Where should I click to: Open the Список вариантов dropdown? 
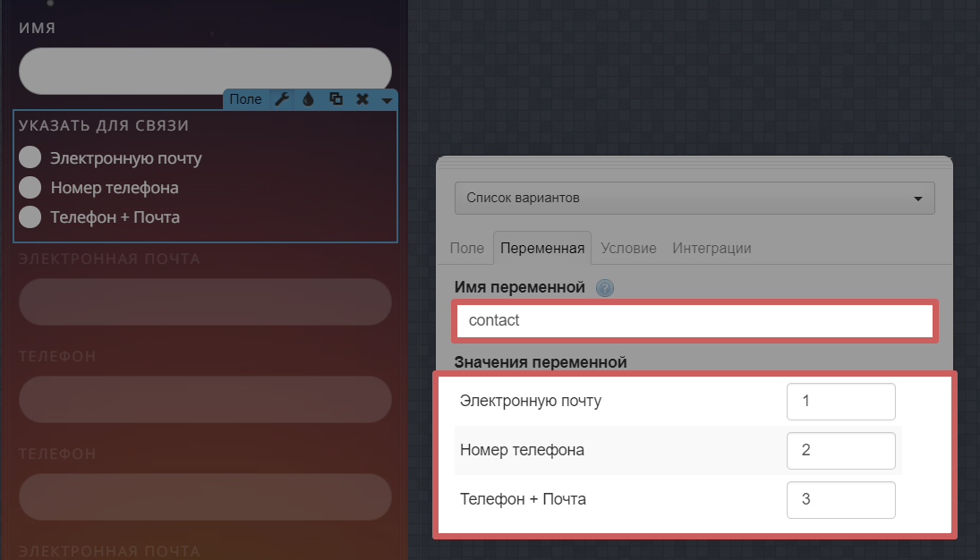coord(694,198)
